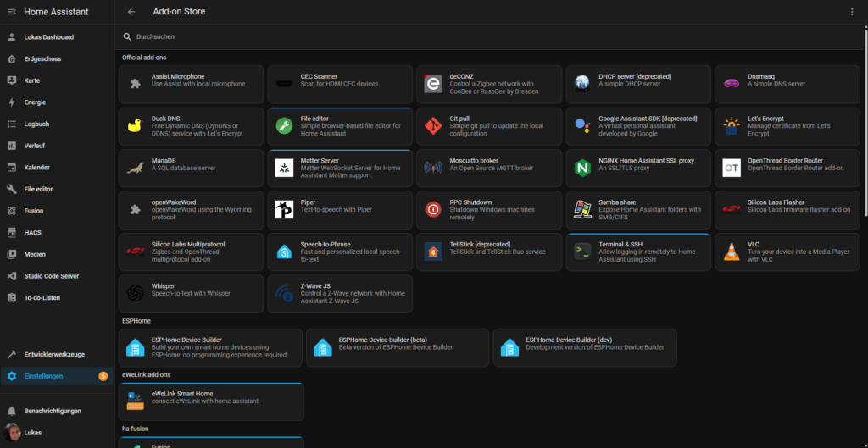Click the HACS sidebar icon
Viewport: 868px width, 448px height.
point(12,232)
